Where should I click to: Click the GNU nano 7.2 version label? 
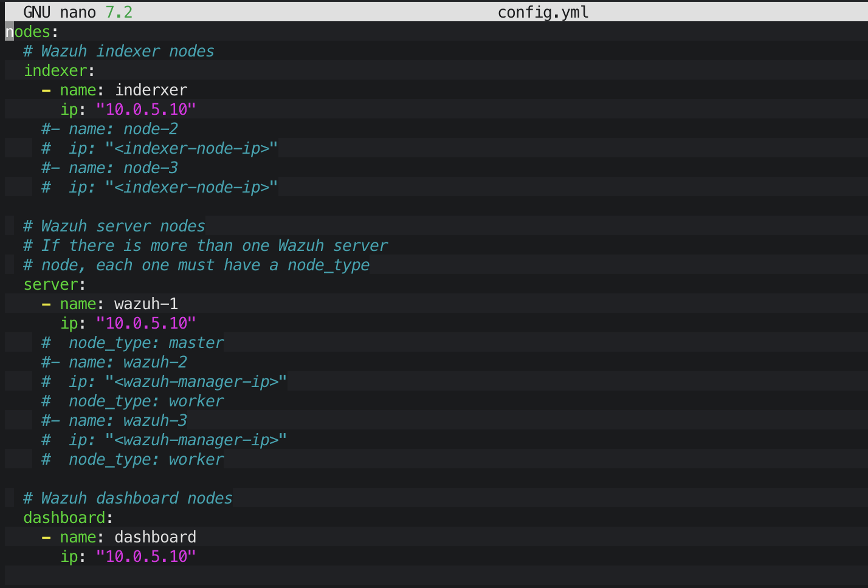coord(78,12)
